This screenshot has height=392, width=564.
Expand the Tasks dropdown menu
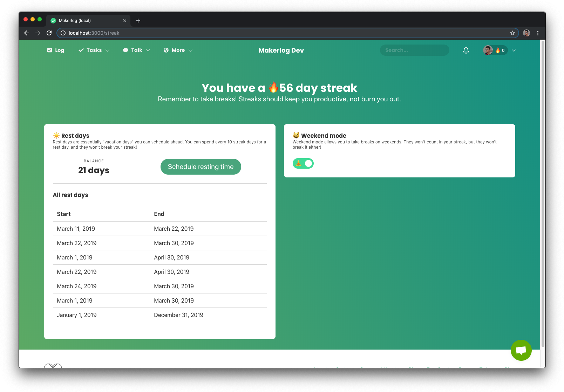(x=94, y=50)
